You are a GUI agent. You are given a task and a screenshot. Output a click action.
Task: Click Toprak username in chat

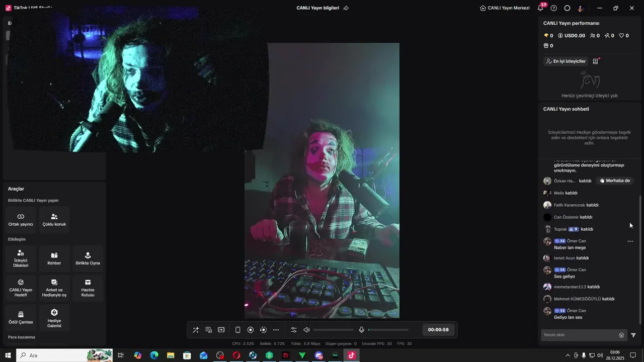point(560,229)
